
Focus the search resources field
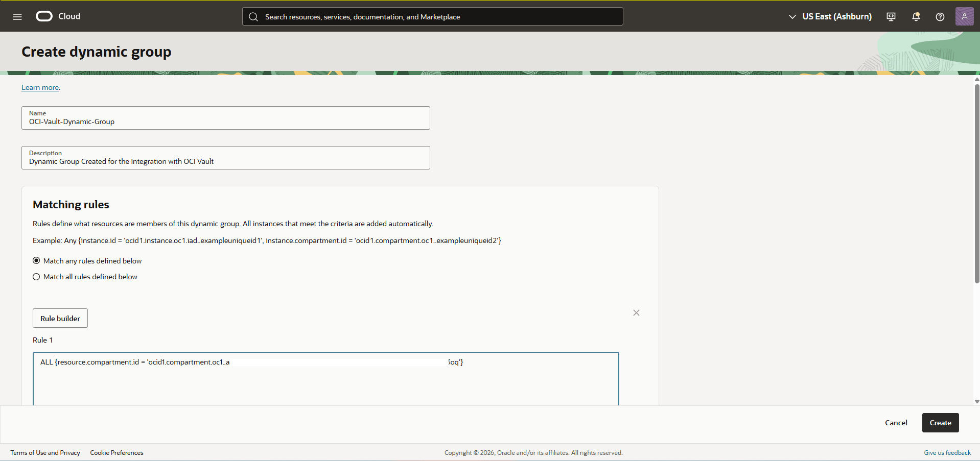(x=432, y=16)
